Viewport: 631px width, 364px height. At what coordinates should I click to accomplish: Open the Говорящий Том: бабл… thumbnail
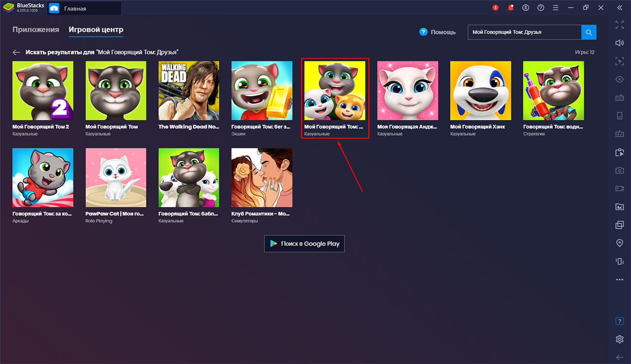(x=189, y=178)
